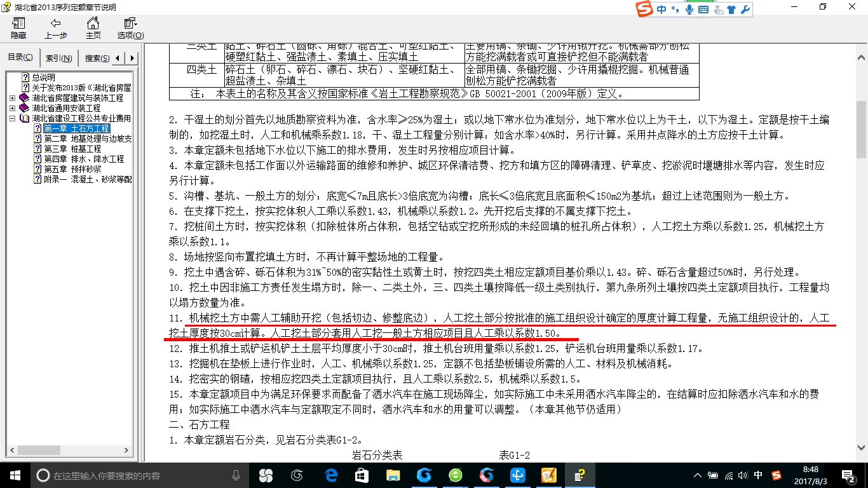868x488 pixels.
Task: Open the green circular browser icon on taskbar
Action: pyautogui.click(x=455, y=475)
